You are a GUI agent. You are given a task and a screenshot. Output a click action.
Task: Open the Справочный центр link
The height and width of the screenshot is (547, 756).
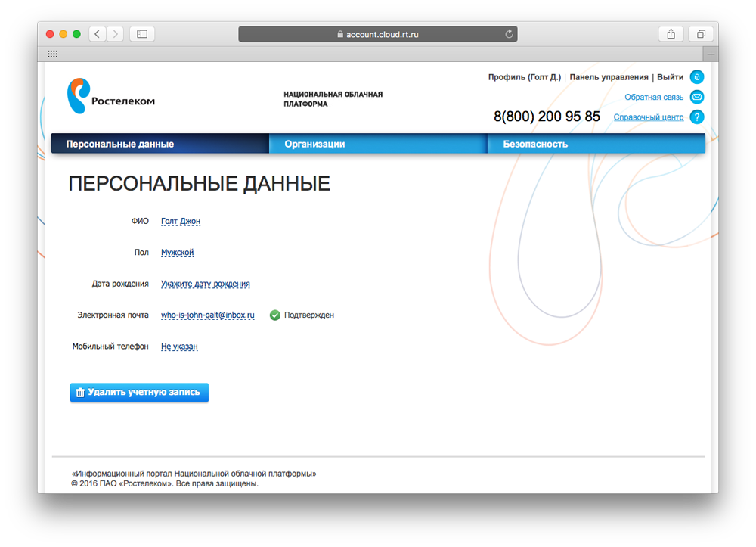point(649,117)
